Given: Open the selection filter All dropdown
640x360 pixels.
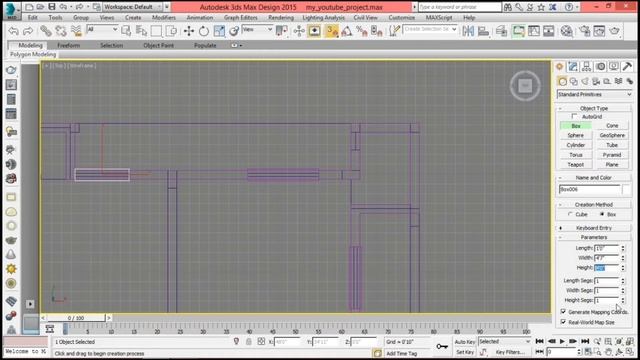Looking at the screenshot, I should [x=102, y=30].
